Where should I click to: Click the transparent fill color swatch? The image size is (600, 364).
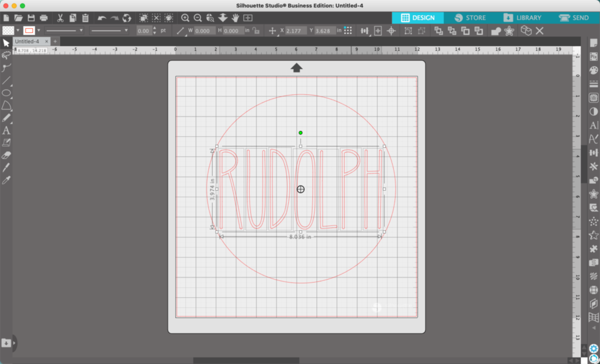coord(8,30)
